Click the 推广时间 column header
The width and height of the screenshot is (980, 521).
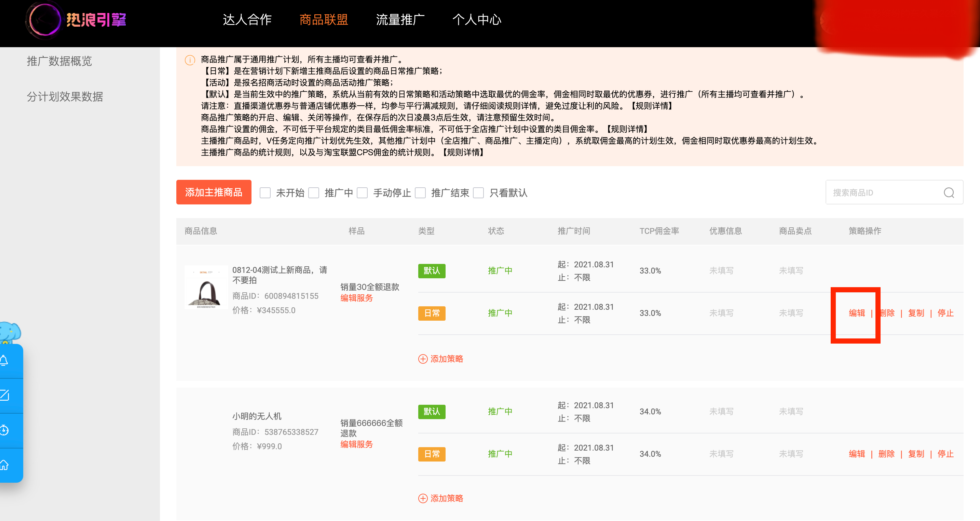tap(574, 231)
